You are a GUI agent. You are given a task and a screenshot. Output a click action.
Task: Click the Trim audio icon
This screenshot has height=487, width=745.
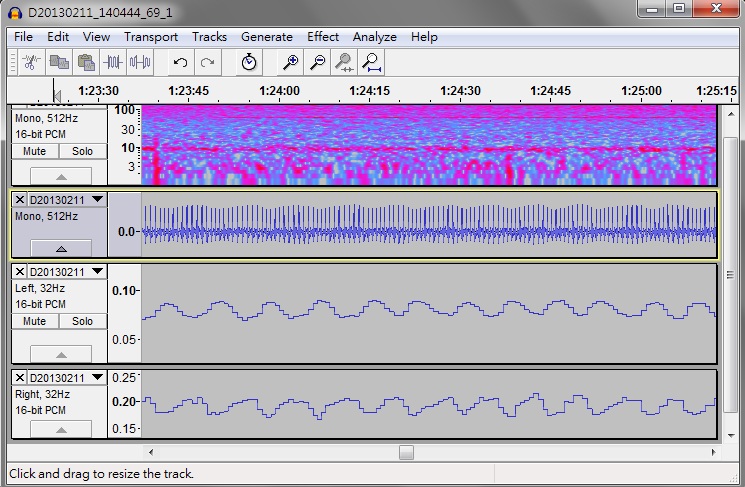(113, 62)
